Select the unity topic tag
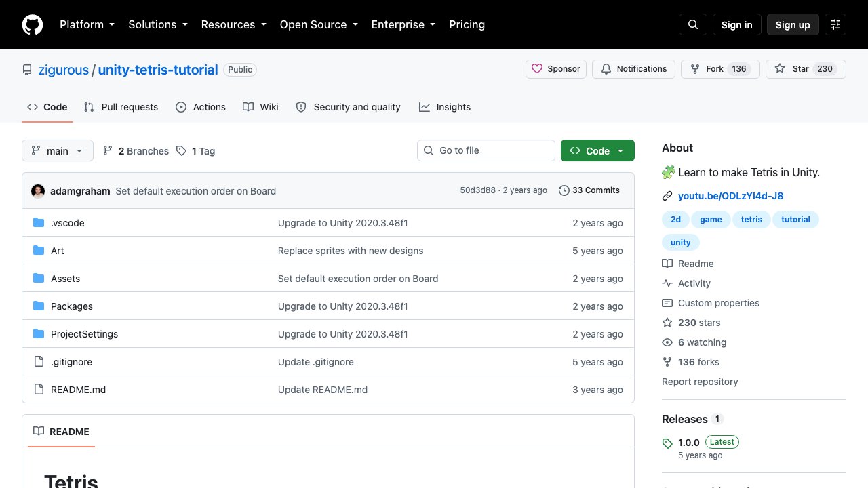 click(x=680, y=243)
